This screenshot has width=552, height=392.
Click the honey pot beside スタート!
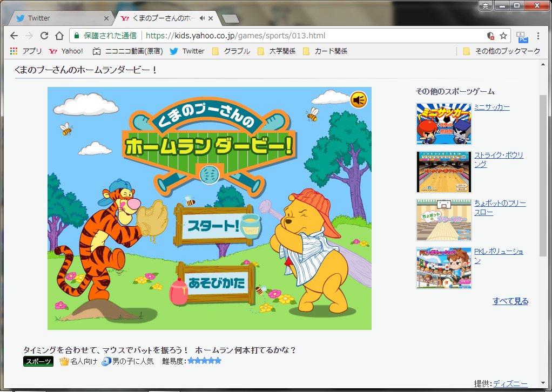point(251,226)
